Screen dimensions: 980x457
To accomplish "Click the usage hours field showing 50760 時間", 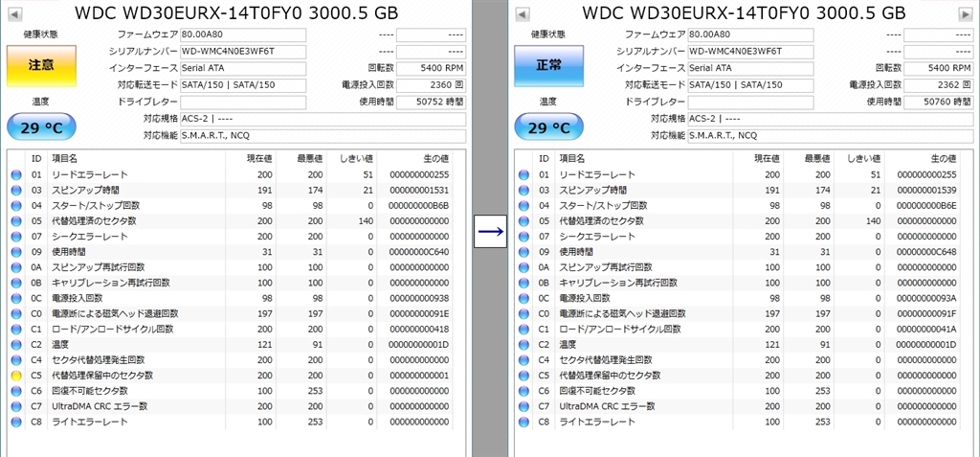I will pyautogui.click(x=939, y=102).
